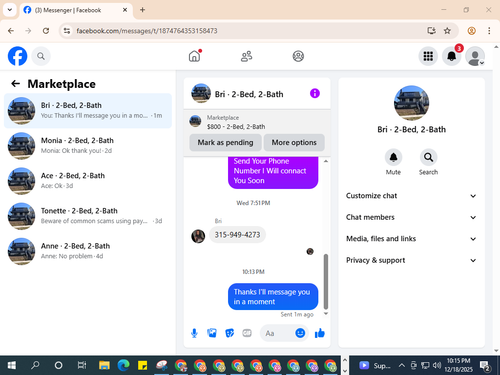Choose a sticker icon
Screen dimensions: 500x375
[x=229, y=333]
